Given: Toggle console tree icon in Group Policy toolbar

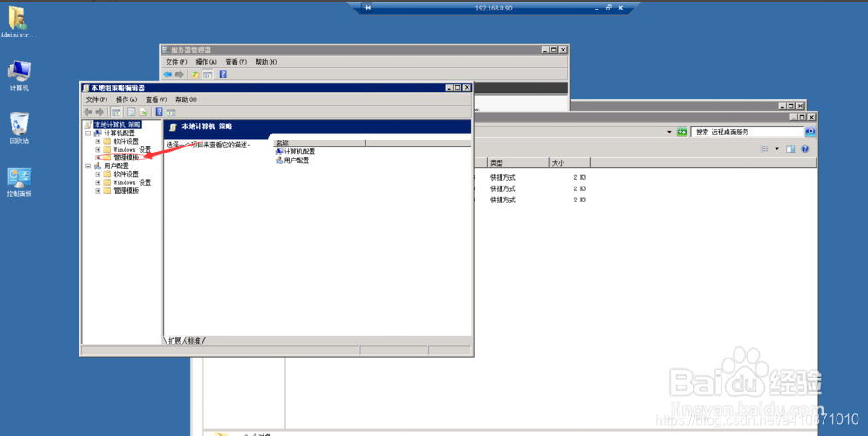Looking at the screenshot, I should click(117, 112).
